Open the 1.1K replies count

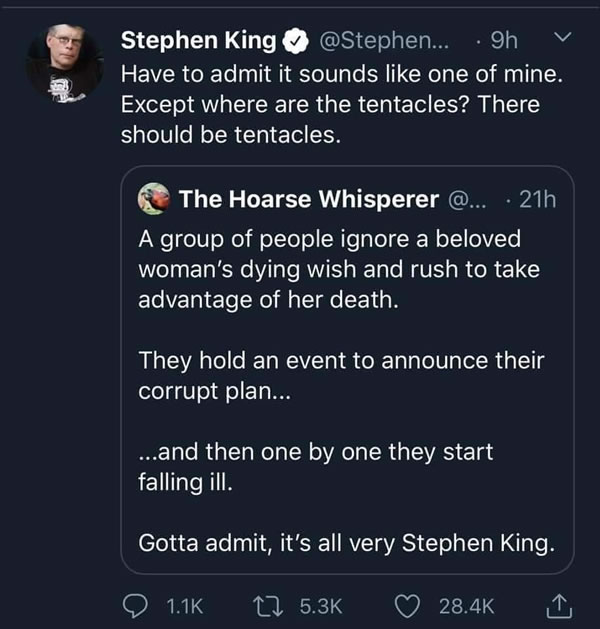pyautogui.click(x=182, y=606)
